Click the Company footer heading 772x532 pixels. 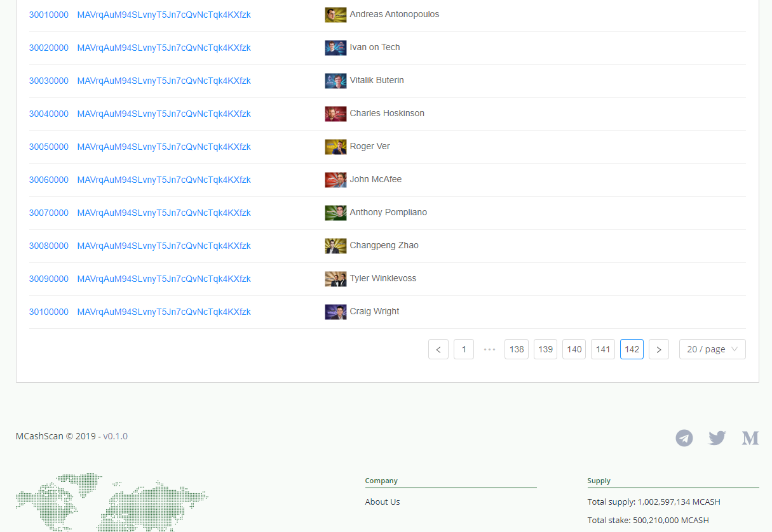(x=381, y=481)
